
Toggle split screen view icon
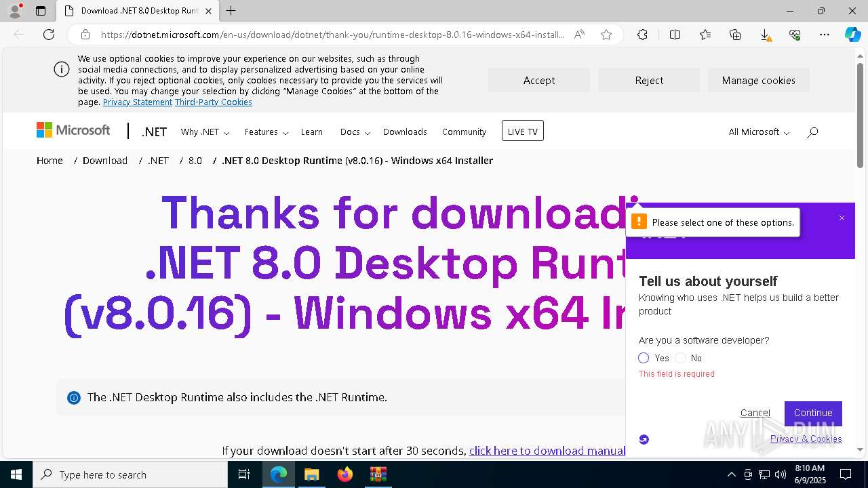[x=675, y=35]
